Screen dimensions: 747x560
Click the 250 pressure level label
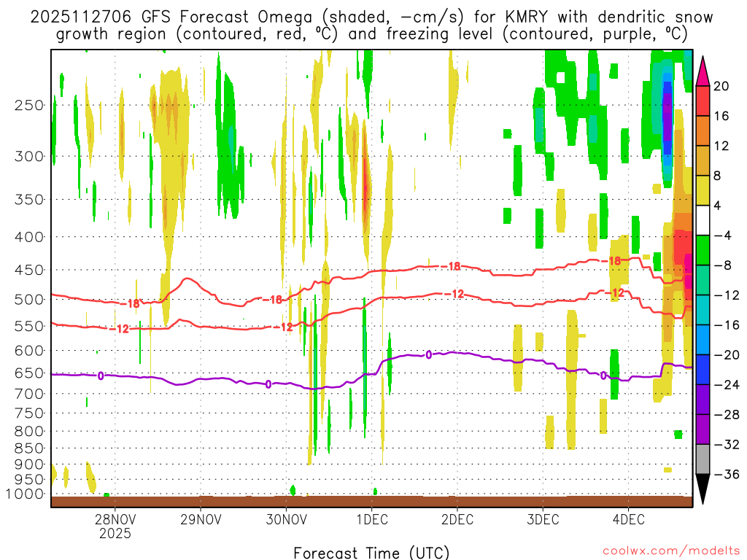click(x=30, y=105)
